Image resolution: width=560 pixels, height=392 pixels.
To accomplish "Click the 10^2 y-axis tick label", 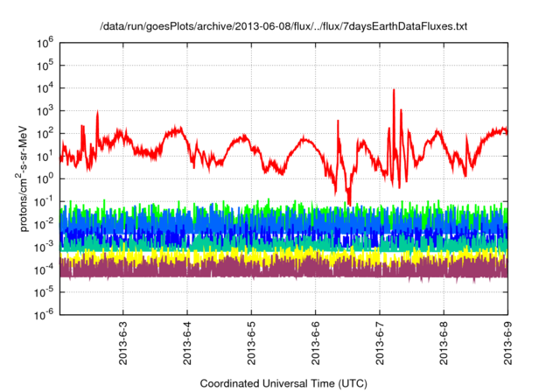I will (x=45, y=134).
